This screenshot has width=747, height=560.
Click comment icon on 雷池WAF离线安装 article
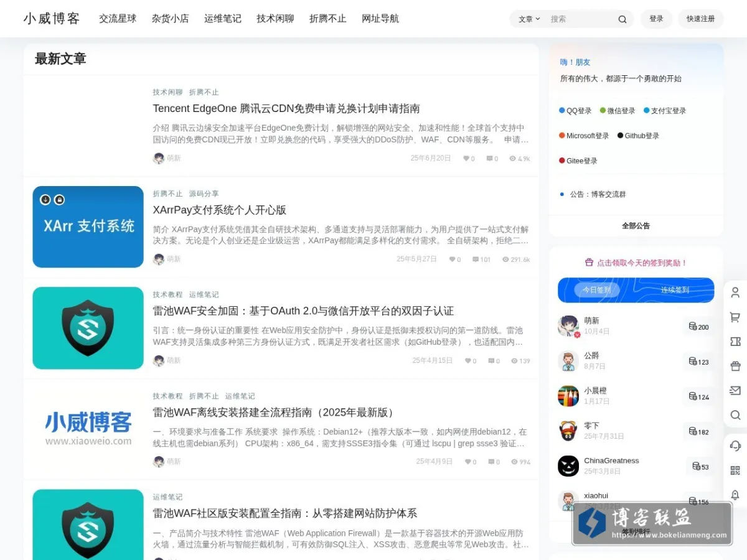click(491, 462)
